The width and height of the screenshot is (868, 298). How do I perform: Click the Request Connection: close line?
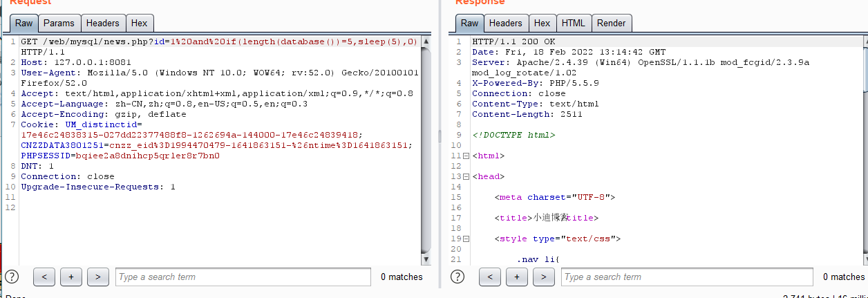point(68,176)
